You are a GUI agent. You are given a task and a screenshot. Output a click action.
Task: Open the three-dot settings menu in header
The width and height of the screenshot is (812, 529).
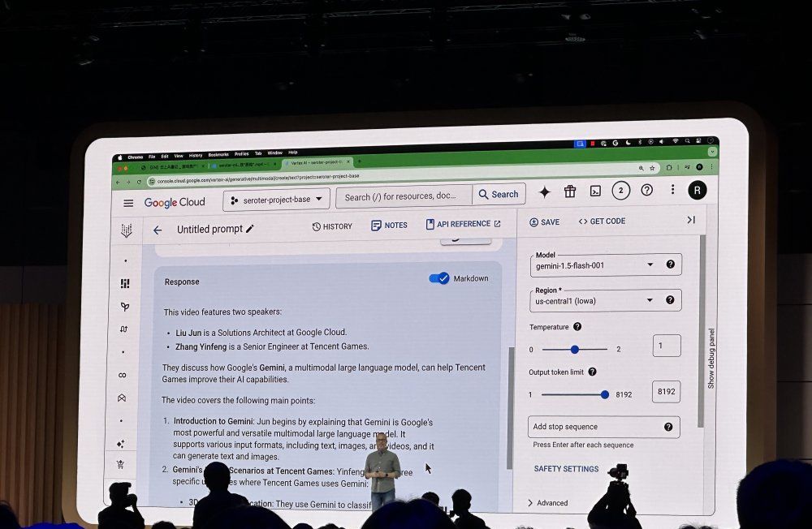(x=672, y=189)
